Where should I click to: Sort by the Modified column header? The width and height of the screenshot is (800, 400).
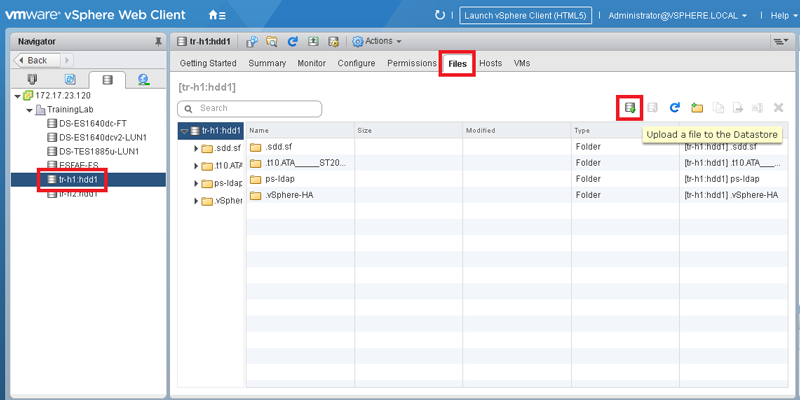point(517,131)
